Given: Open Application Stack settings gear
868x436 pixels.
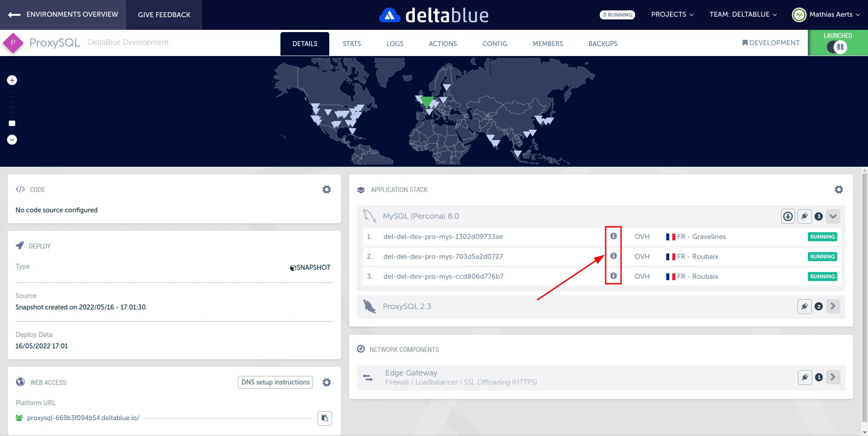Looking at the screenshot, I should click(839, 190).
